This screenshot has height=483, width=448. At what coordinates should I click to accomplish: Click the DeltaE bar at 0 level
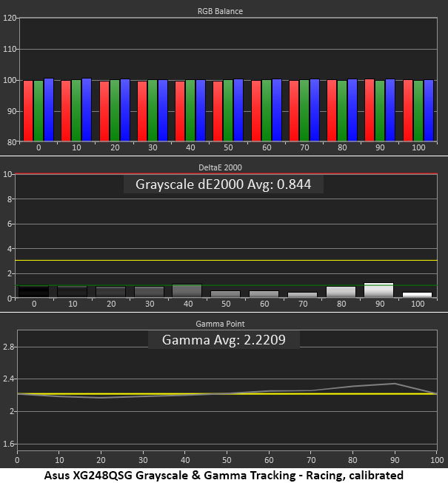click(x=33, y=291)
